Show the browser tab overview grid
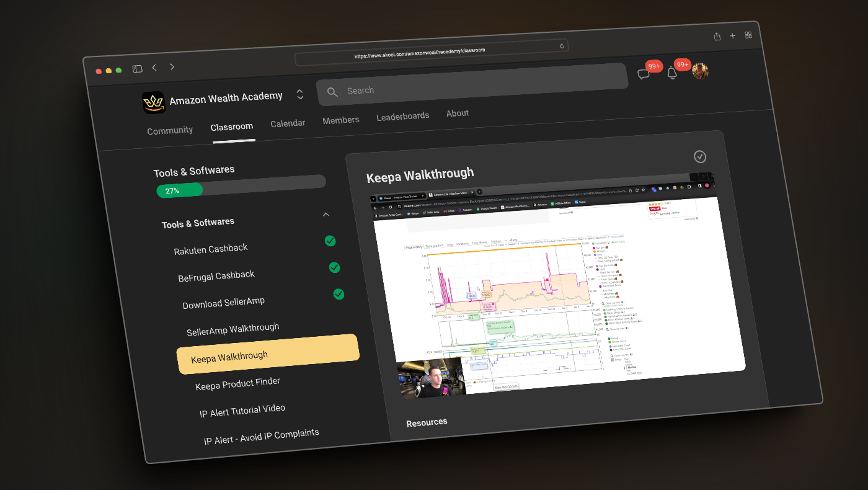The width and height of the screenshot is (868, 490). pyautogui.click(x=748, y=35)
